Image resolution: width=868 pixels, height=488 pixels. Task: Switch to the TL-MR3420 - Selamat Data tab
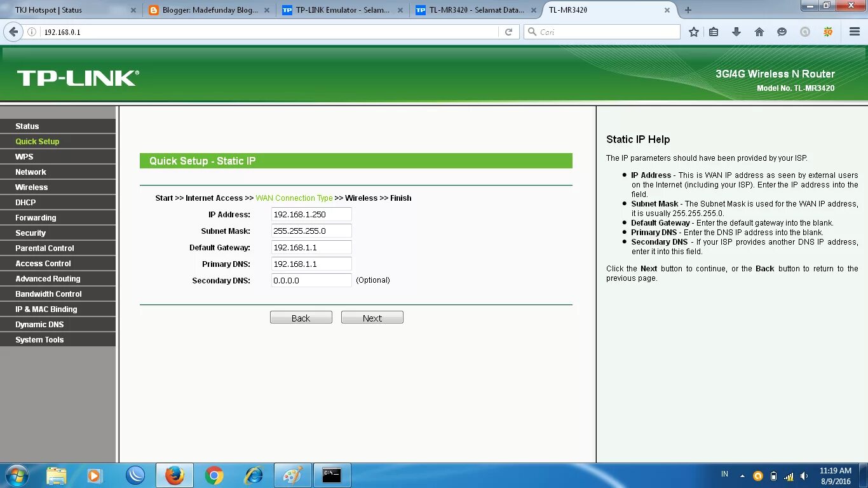click(475, 10)
